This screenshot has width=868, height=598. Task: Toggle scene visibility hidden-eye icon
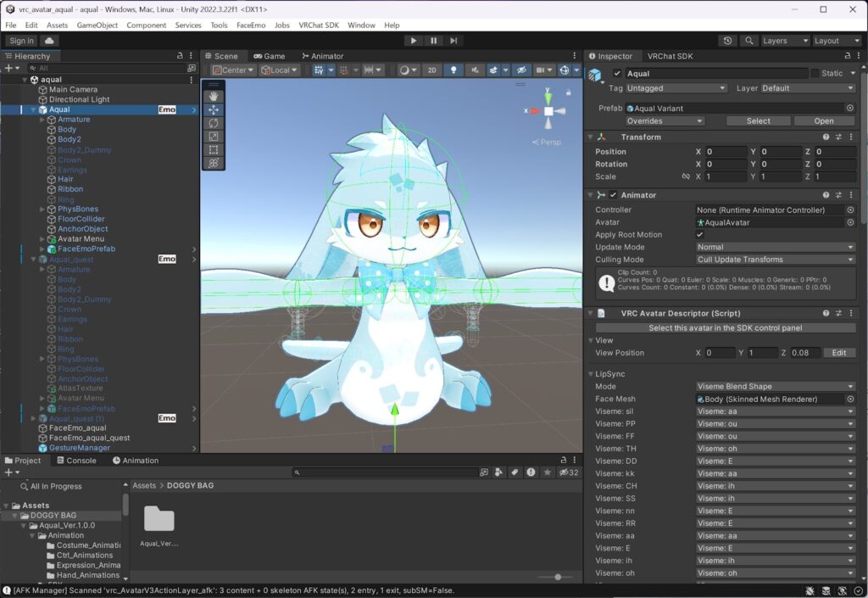521,70
